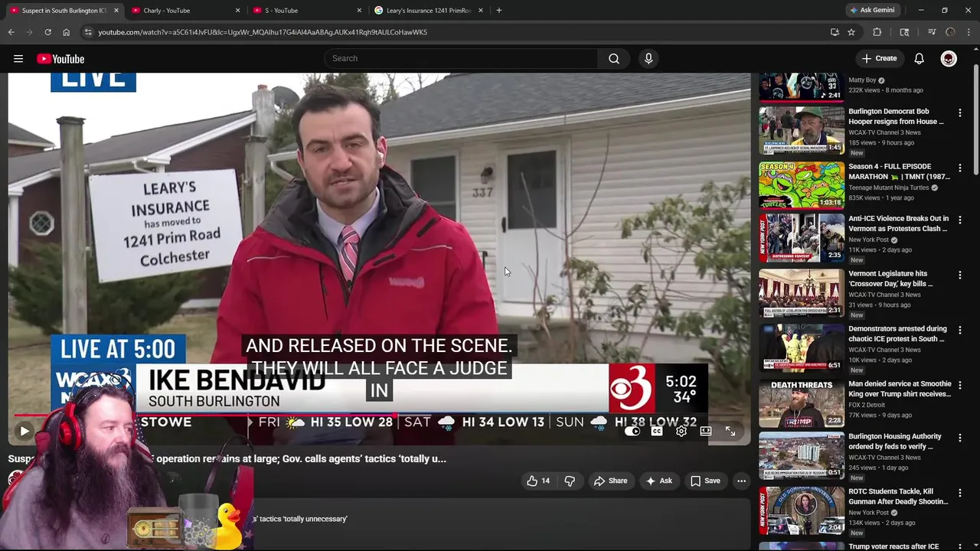Open ROTC Students Tackle, Kill Gunman video
The image size is (980, 551).
[898, 497]
